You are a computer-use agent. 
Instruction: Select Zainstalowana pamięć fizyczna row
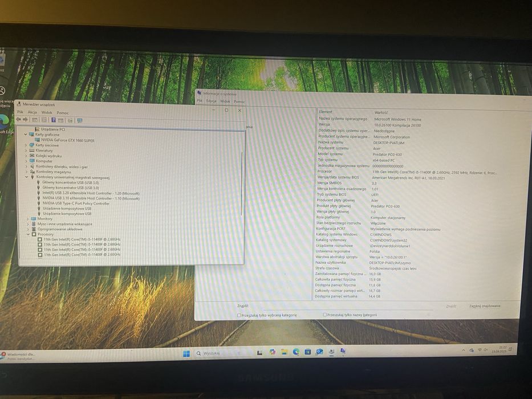pyautogui.click(x=348, y=274)
